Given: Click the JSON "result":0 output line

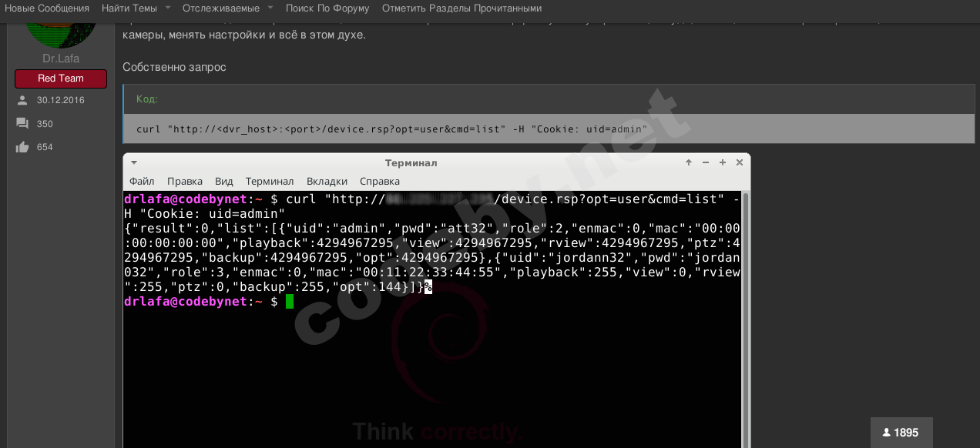Looking at the screenshot, I should pos(432,229).
